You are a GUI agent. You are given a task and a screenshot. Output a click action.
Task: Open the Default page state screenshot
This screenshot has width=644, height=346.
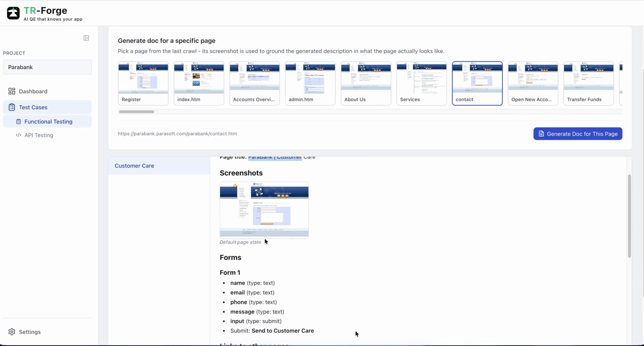point(264,210)
